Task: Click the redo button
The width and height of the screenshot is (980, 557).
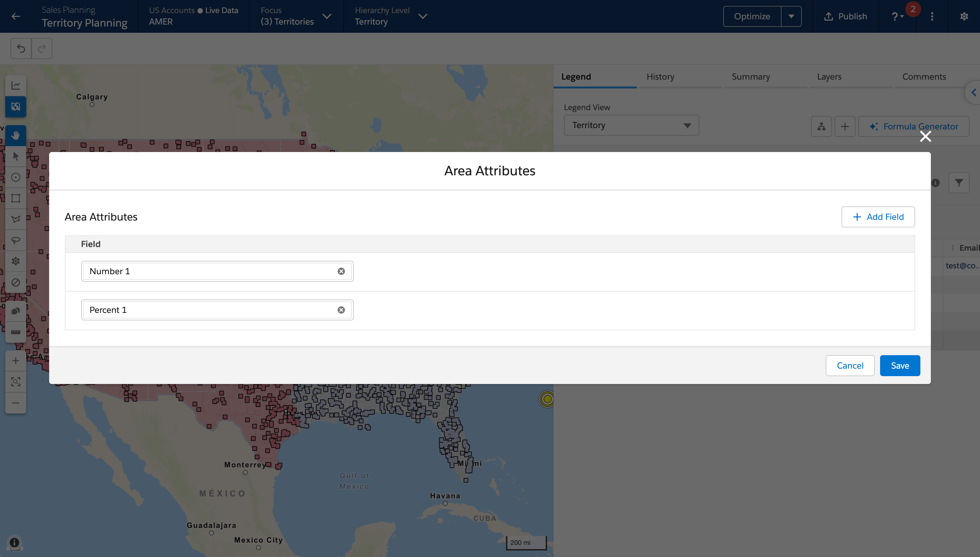Action: point(42,48)
